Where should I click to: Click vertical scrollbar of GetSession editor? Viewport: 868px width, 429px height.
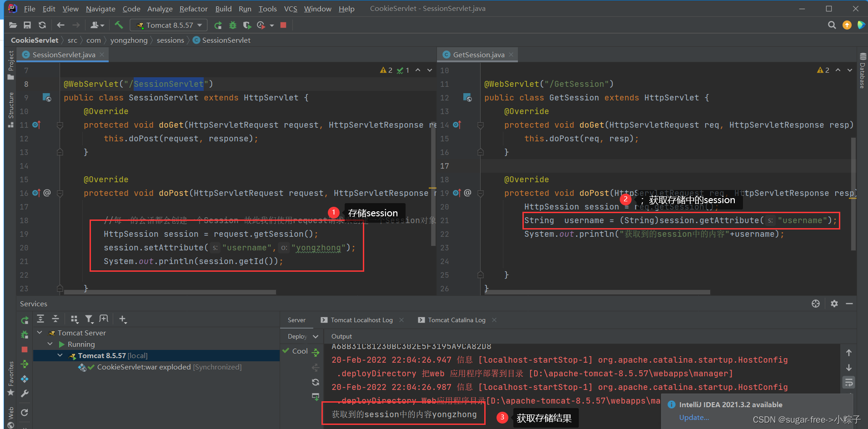click(853, 194)
